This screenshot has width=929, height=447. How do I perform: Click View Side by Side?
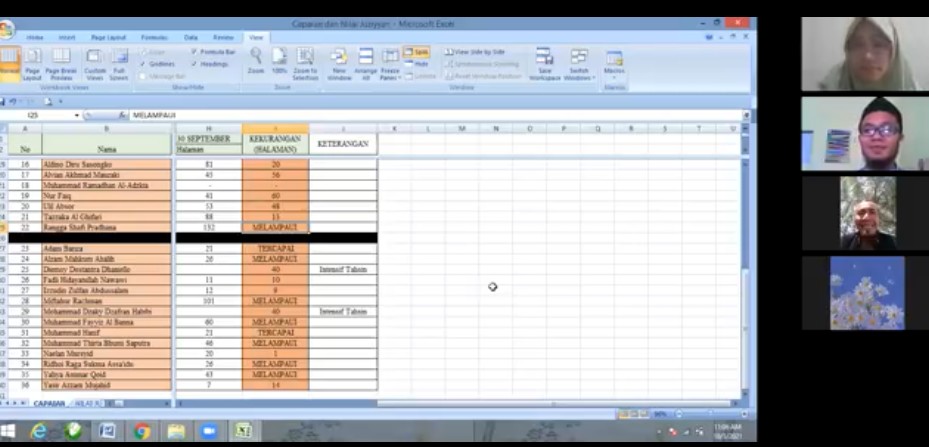(x=476, y=51)
